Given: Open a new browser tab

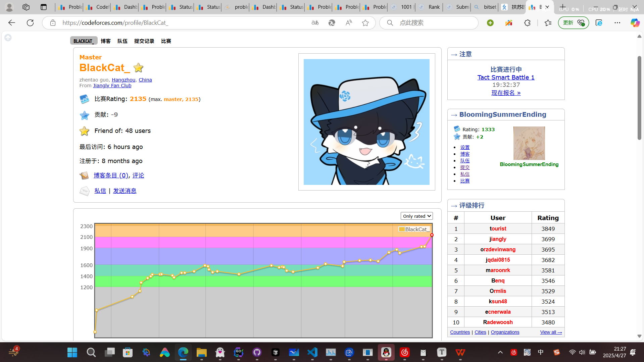Looking at the screenshot, I should coord(562,7).
